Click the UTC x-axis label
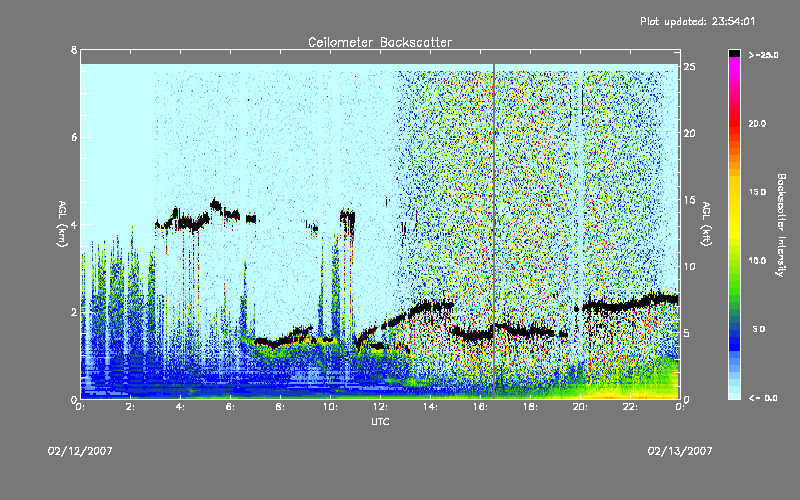Image resolution: width=800 pixels, height=500 pixels. click(380, 421)
